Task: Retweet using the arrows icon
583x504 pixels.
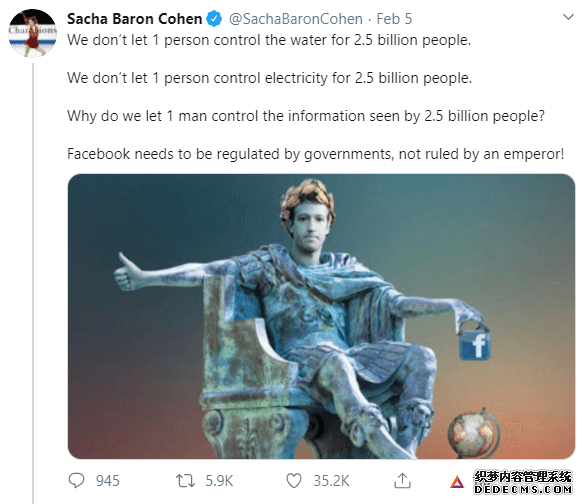Action: (x=185, y=481)
